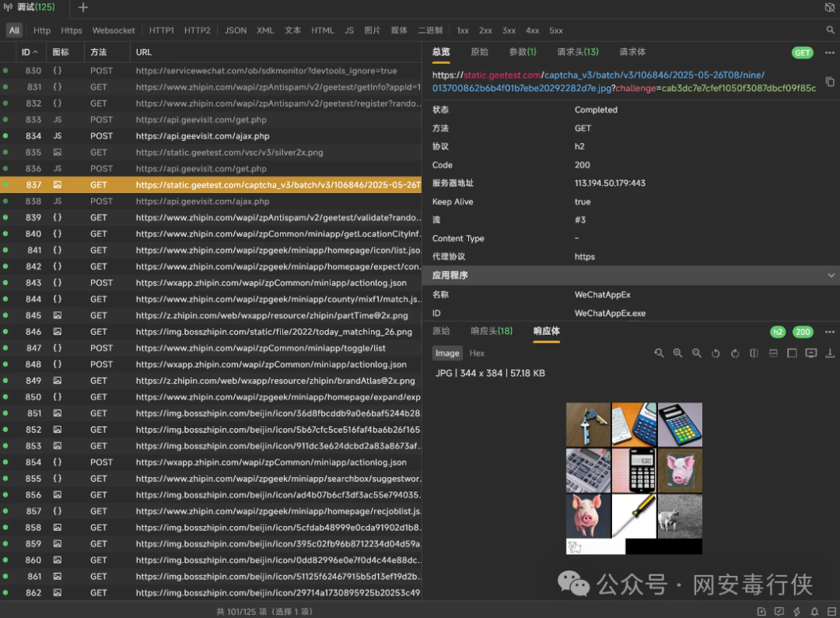
Task: Toggle the image border frame icon
Action: click(792, 353)
